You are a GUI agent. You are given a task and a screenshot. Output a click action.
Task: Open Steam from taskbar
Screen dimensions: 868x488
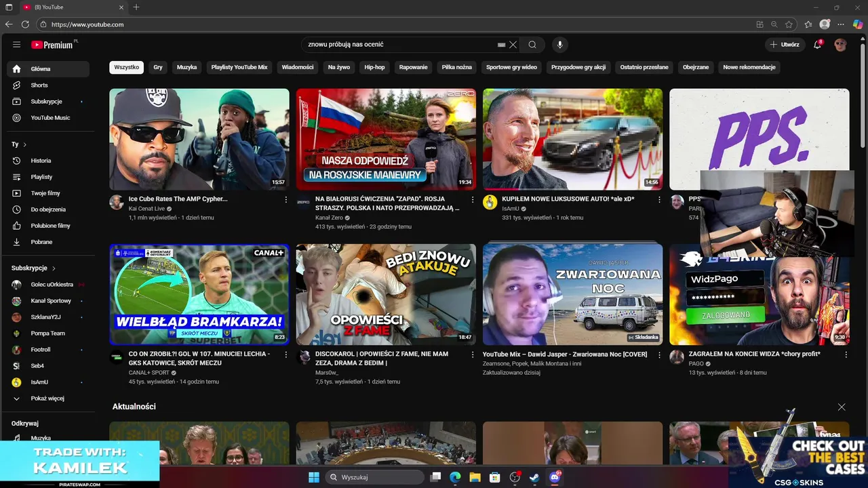(x=534, y=477)
